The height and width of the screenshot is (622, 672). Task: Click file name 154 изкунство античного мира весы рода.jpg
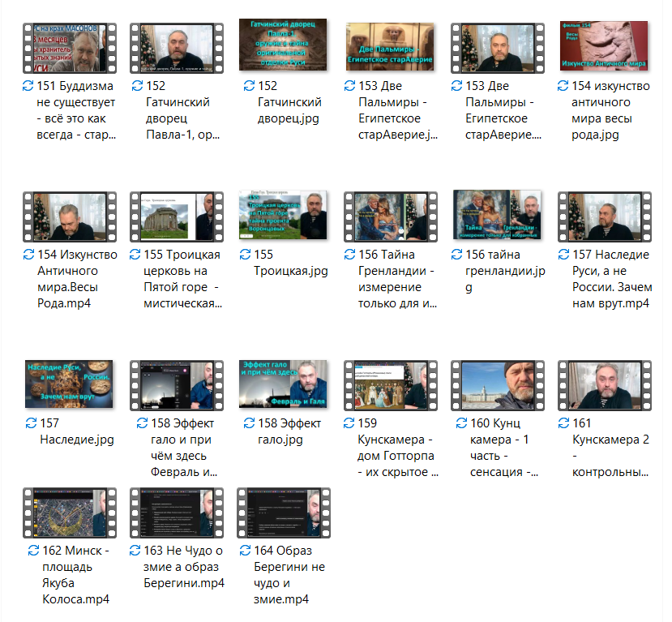point(610,110)
